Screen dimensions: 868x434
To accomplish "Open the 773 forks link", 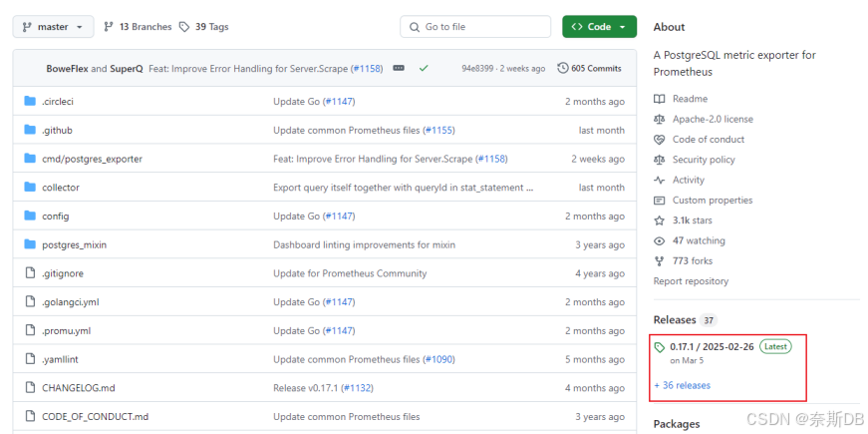I will pyautogui.click(x=693, y=261).
